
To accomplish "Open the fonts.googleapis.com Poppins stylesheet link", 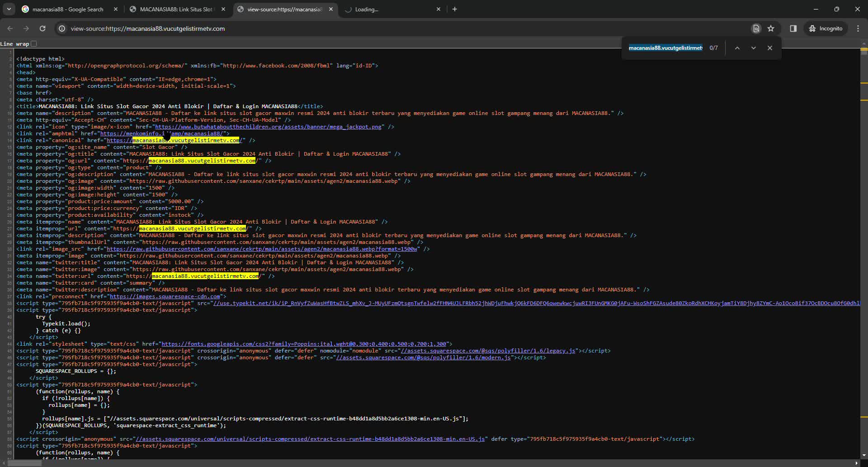I will pyautogui.click(x=304, y=344).
